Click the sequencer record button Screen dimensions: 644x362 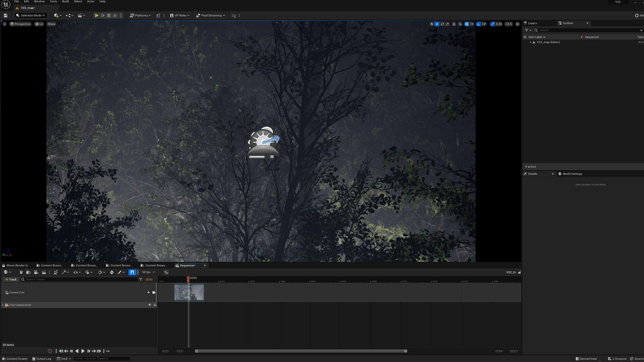50,351
